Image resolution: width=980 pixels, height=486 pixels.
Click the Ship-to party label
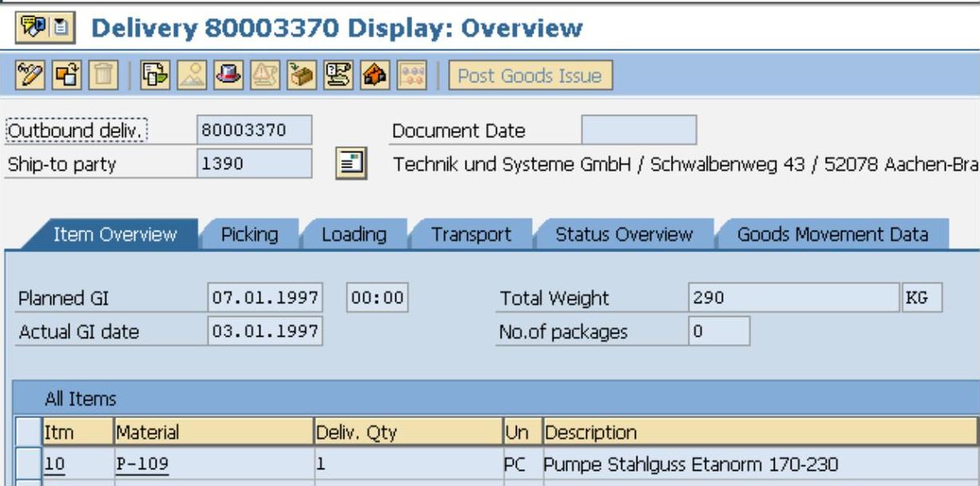[61, 164]
